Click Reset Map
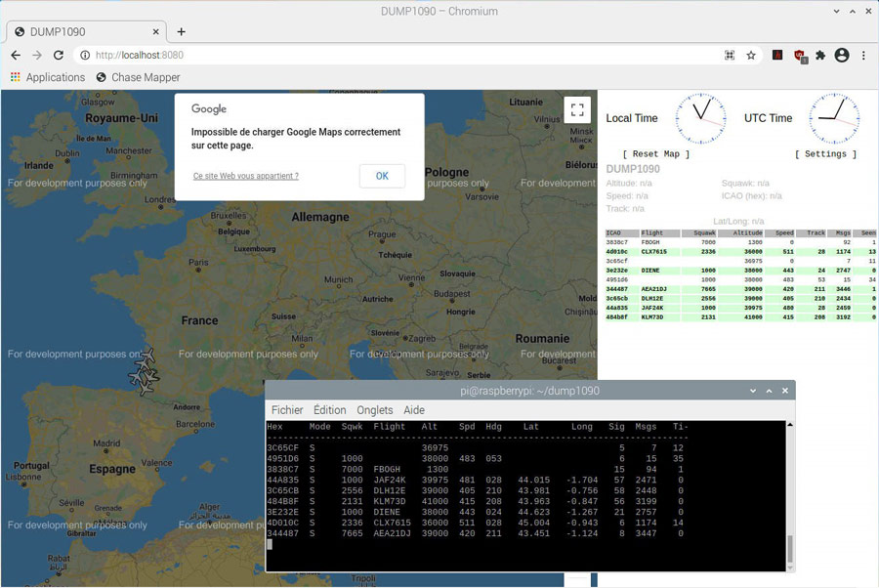Viewport: 879px width, 588px height. coord(656,154)
